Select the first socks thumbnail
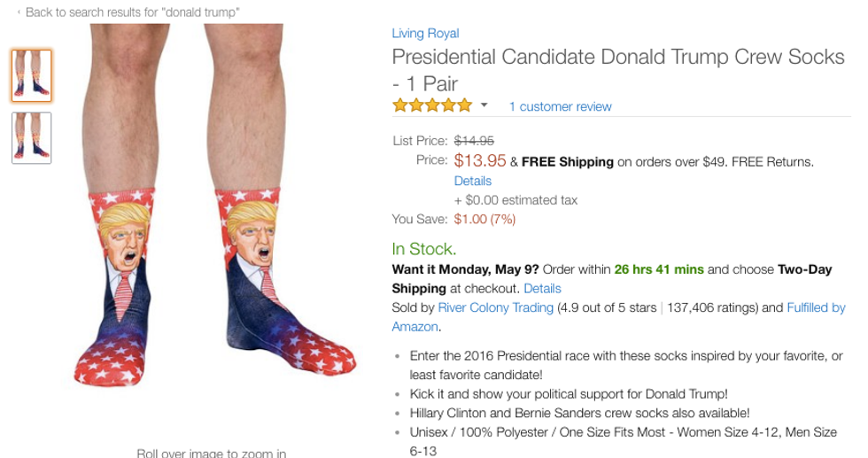This screenshot has height=458, width=868. pos(32,76)
